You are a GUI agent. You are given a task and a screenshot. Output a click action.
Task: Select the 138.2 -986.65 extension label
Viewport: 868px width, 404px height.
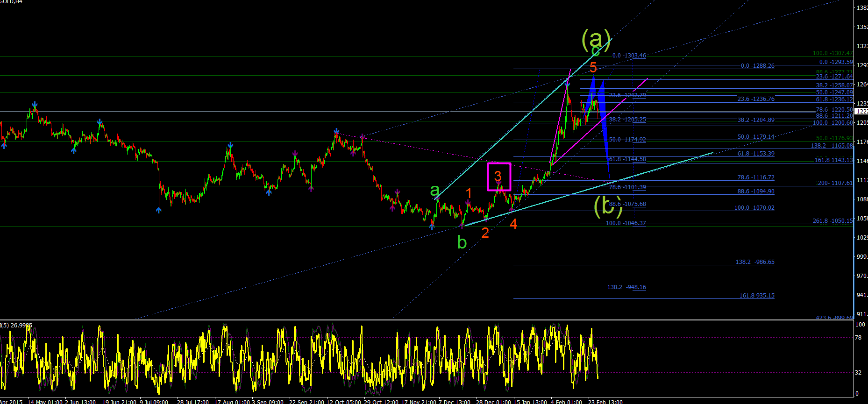[755, 262]
